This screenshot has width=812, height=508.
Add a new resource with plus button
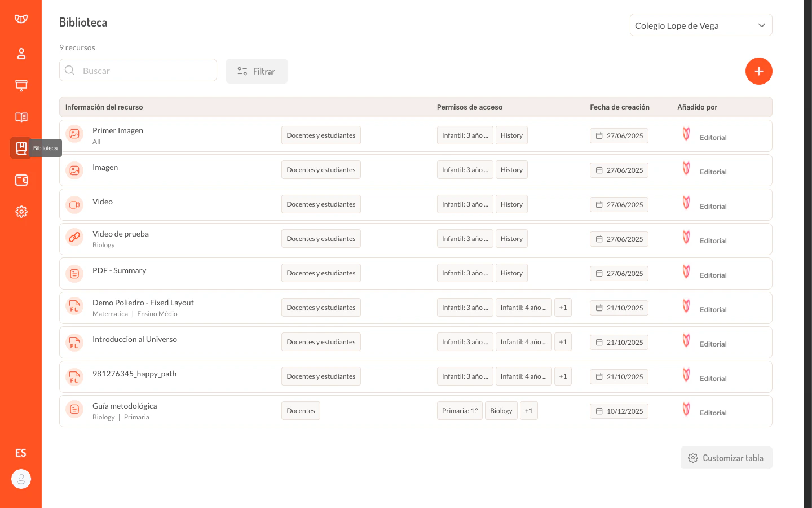point(759,71)
